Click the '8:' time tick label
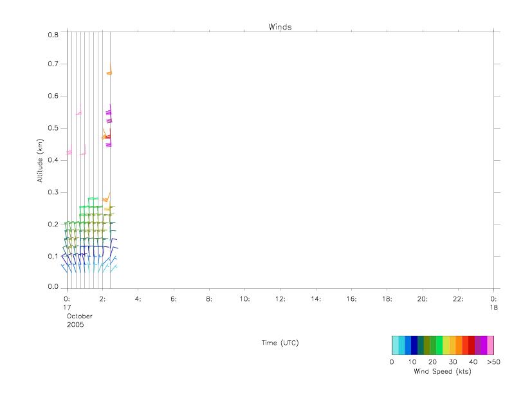 point(209,299)
